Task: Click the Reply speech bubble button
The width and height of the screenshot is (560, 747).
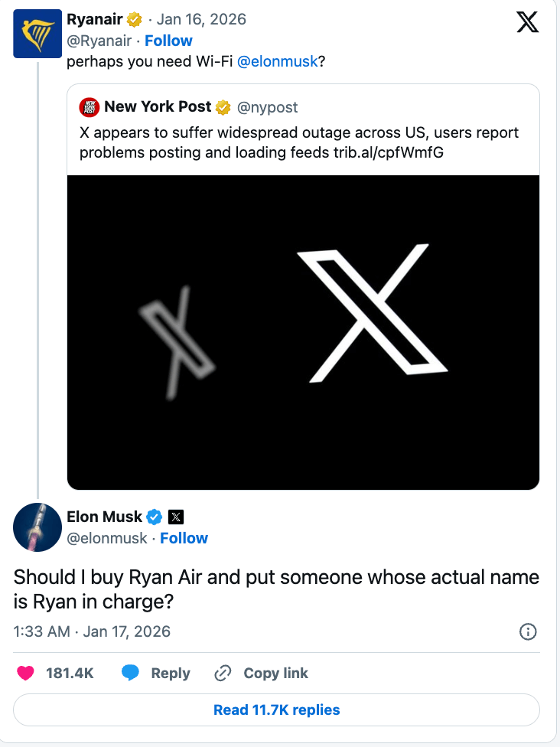Action: tap(156, 674)
